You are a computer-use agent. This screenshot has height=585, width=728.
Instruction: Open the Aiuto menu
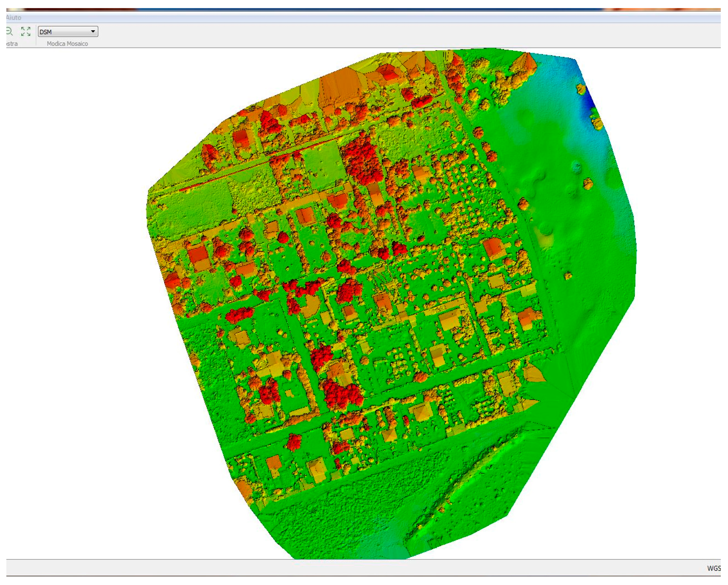(x=14, y=18)
